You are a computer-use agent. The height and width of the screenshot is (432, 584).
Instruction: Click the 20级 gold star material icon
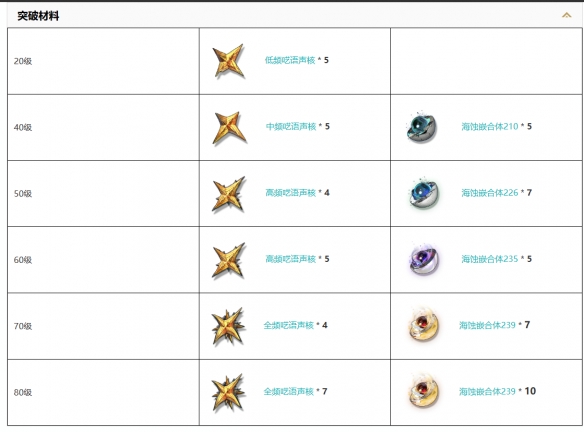pyautogui.click(x=228, y=61)
